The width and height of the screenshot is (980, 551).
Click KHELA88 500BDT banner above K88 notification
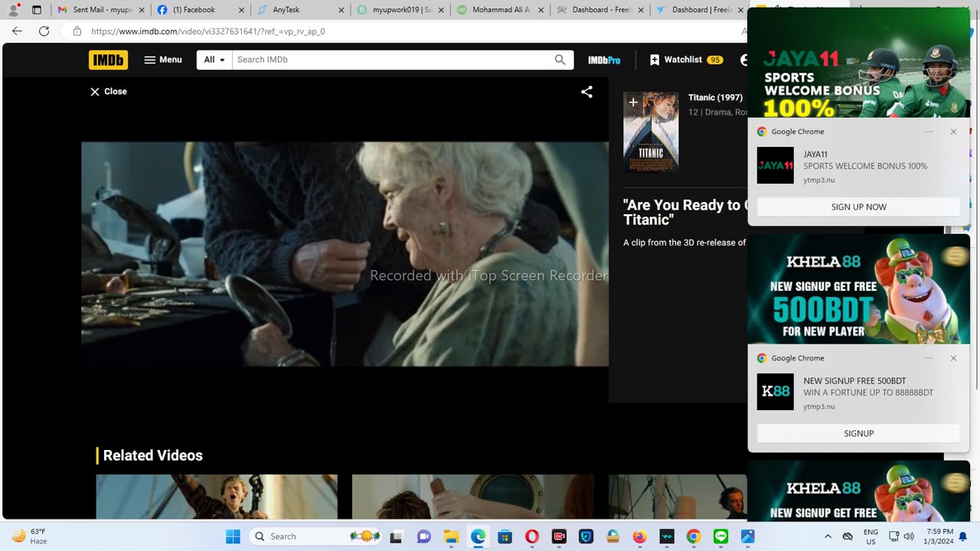tap(858, 289)
